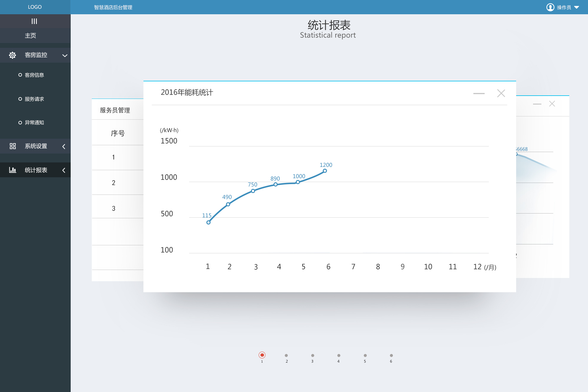Click the 1000 data point on chart
The height and width of the screenshot is (392, 588).
pyautogui.click(x=298, y=182)
